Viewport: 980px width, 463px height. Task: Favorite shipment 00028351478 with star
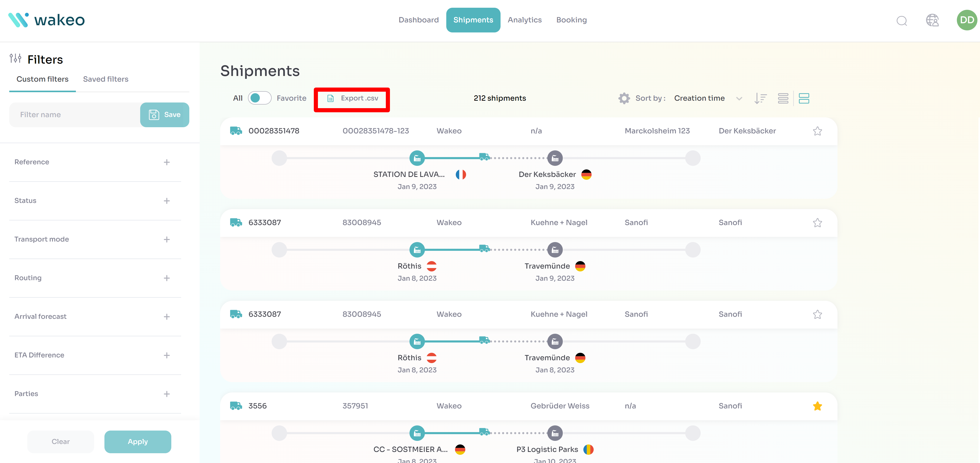[x=817, y=131]
